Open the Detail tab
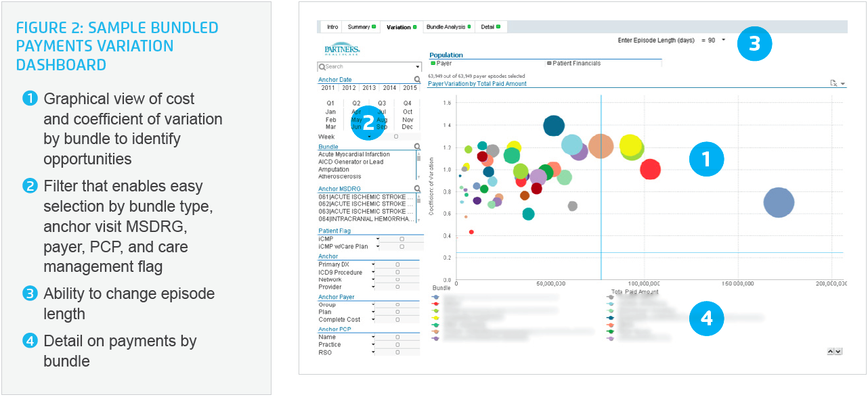Viewport: 868px width, 397px height. 489,28
